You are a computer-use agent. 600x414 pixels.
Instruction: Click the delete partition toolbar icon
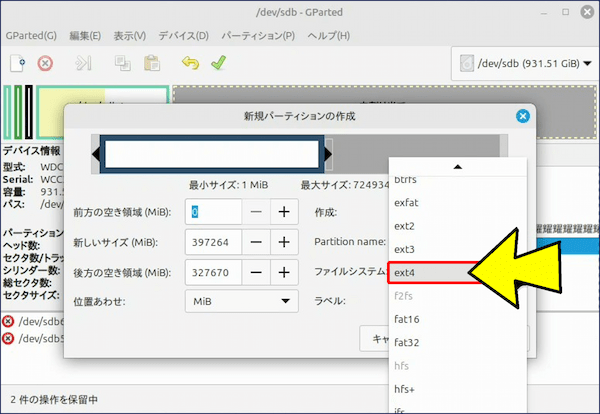click(x=45, y=63)
